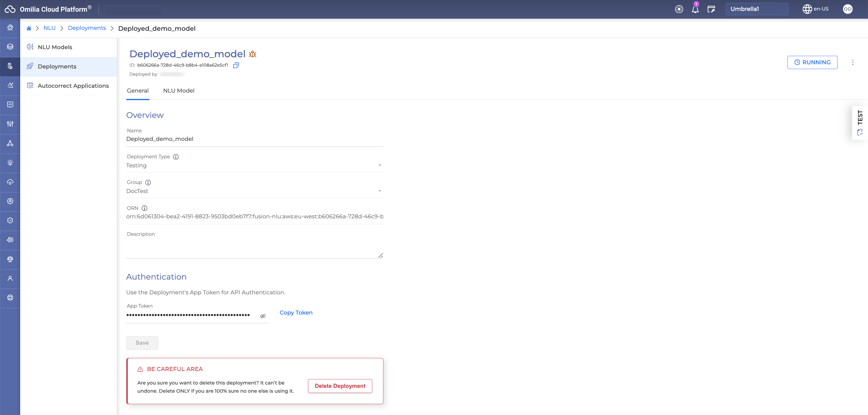This screenshot has width=868, height=415.
Task: Go to Deployments breadcrumb link
Action: click(x=87, y=28)
